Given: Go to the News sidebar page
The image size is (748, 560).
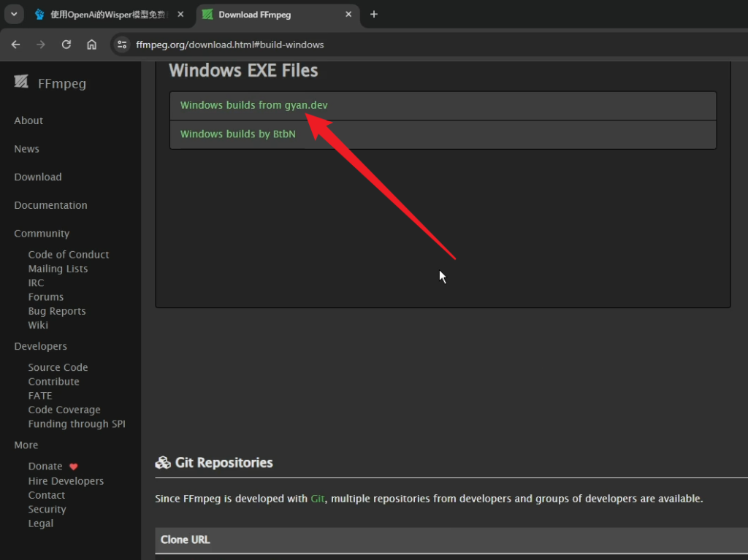Looking at the screenshot, I should (26, 149).
